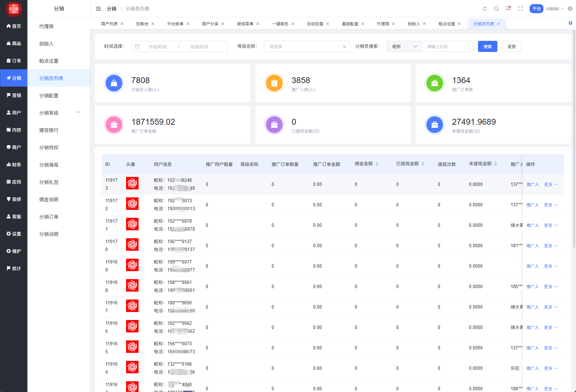The image size is (576, 392).
Task: Select 分销配置 in the side menu
Action: (49, 96)
